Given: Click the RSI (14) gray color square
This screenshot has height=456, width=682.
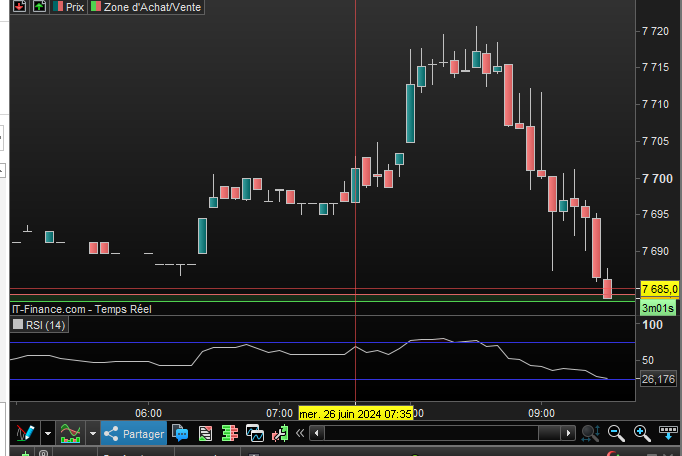Looking at the screenshot, I should point(18,324).
